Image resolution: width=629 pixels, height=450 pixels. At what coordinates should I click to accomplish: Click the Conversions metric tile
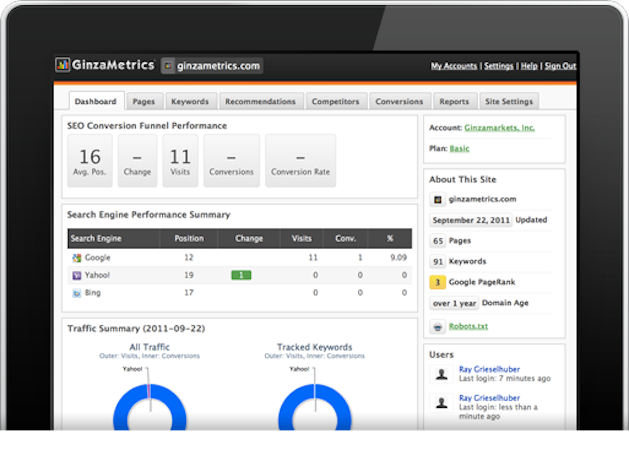(231, 160)
